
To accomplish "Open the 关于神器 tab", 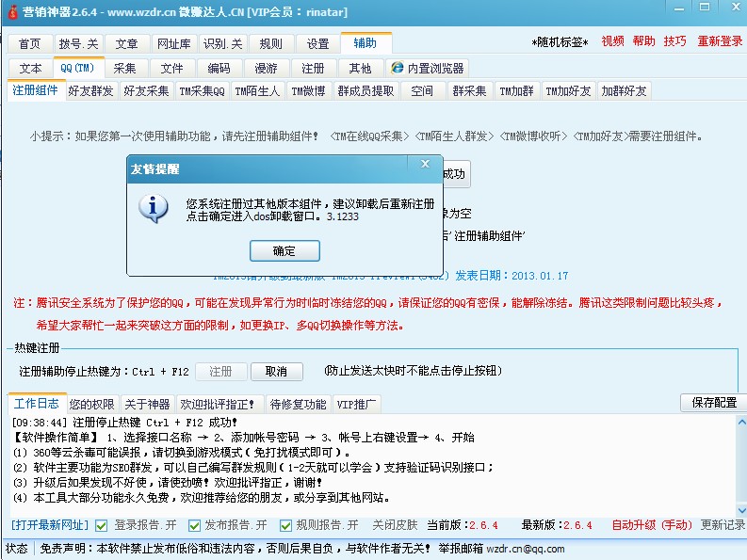I will [147, 405].
